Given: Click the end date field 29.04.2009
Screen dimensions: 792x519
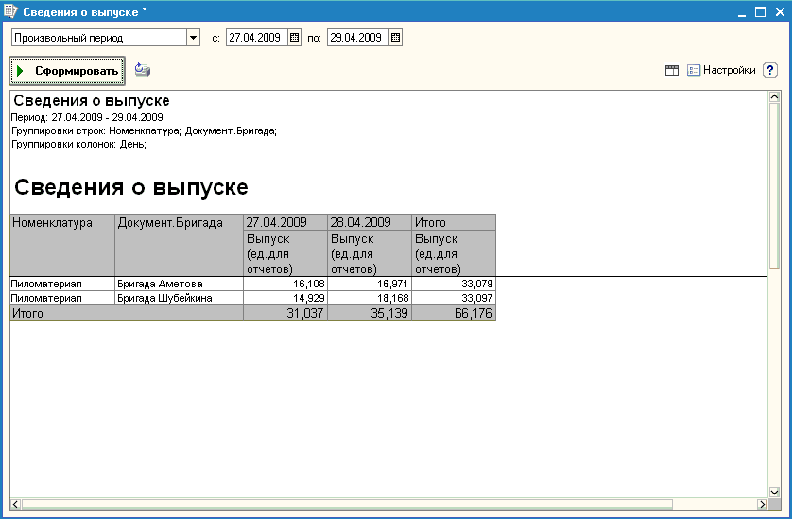Looking at the screenshot, I should tap(358, 37).
